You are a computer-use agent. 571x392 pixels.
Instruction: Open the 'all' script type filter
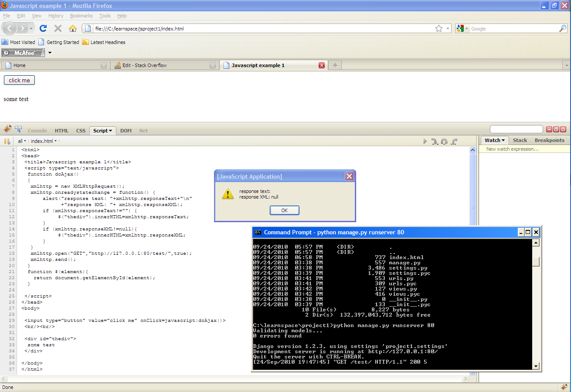tap(22, 141)
